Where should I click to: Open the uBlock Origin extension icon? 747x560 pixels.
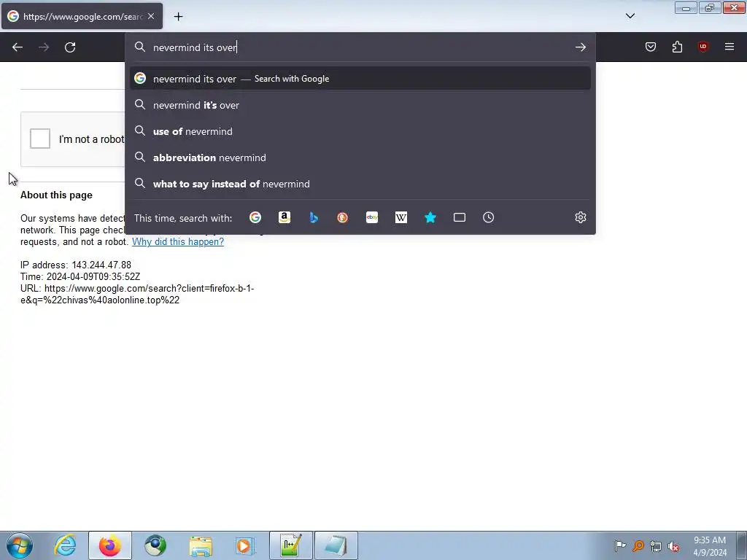coord(703,47)
